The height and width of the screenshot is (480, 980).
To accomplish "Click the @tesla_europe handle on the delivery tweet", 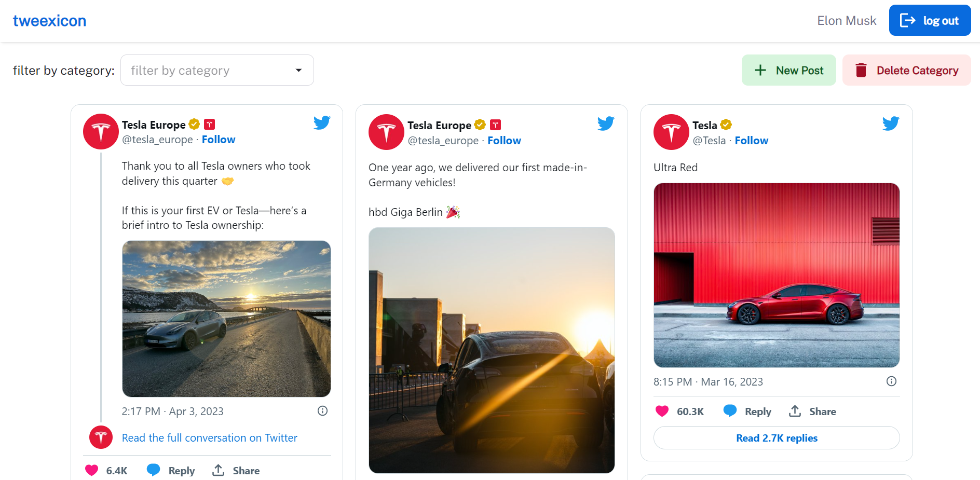I will tap(157, 140).
